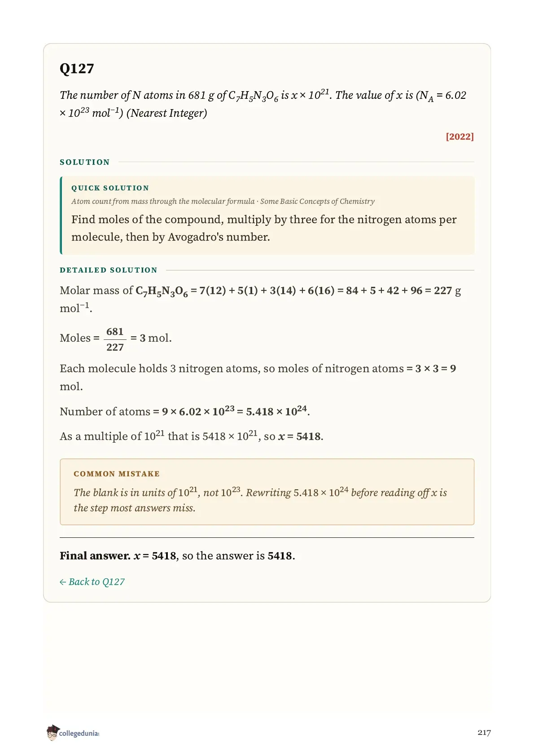Click the common mistake italic explanation
Image resolution: width=534 pixels, height=756 pixels.
pos(260,500)
